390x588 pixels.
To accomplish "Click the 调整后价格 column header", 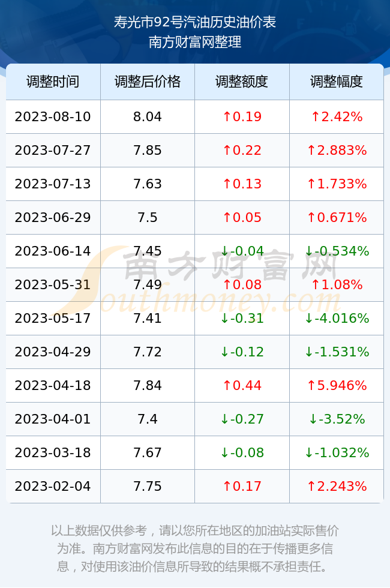I will 148,82.
